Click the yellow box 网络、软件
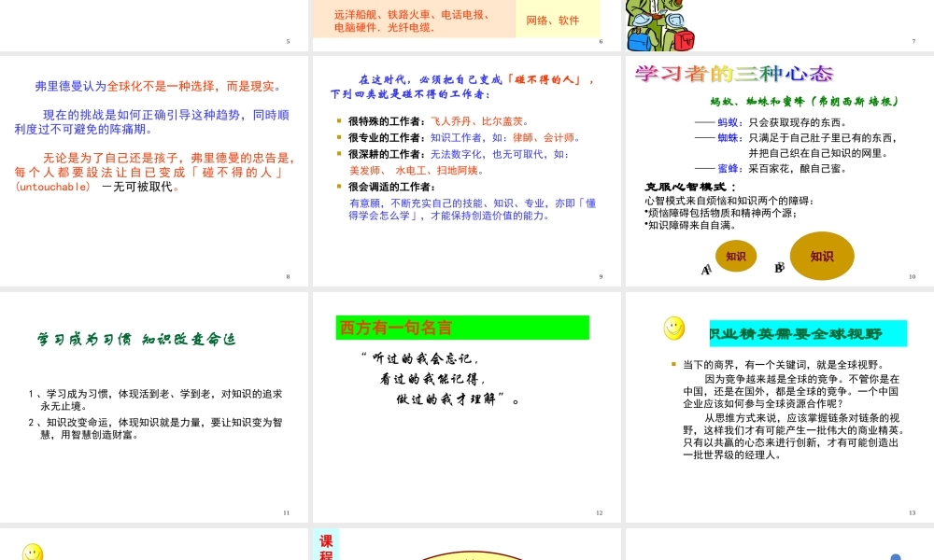934x560 pixels. [x=558, y=20]
